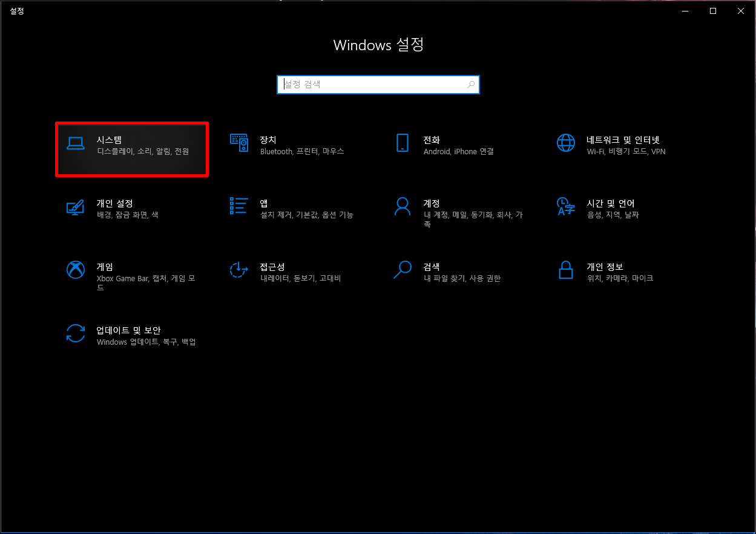
Task: Click the text 설치 제거, 기본값, 옵션 기능
Action: 307,215
